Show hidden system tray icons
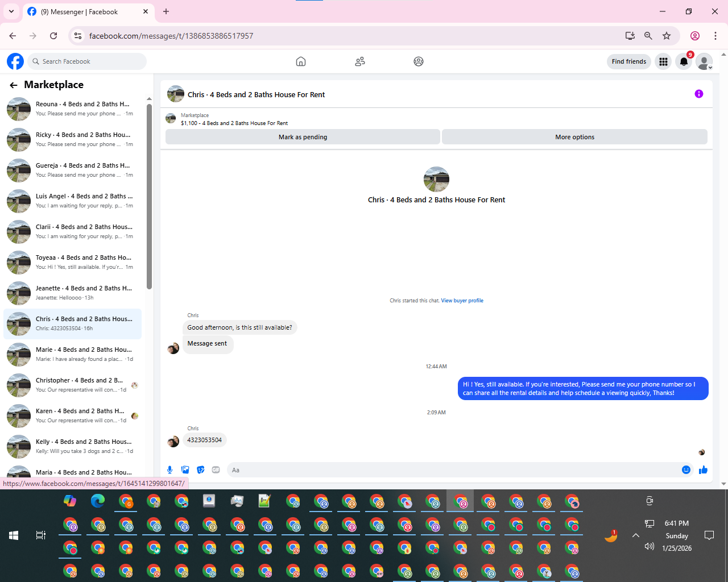Image resolution: width=728 pixels, height=582 pixels. pyautogui.click(x=636, y=535)
